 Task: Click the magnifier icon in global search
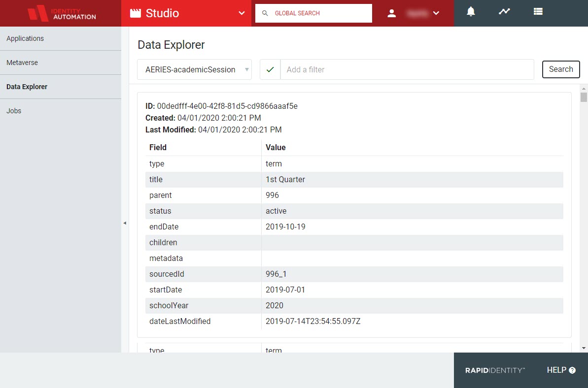click(265, 13)
